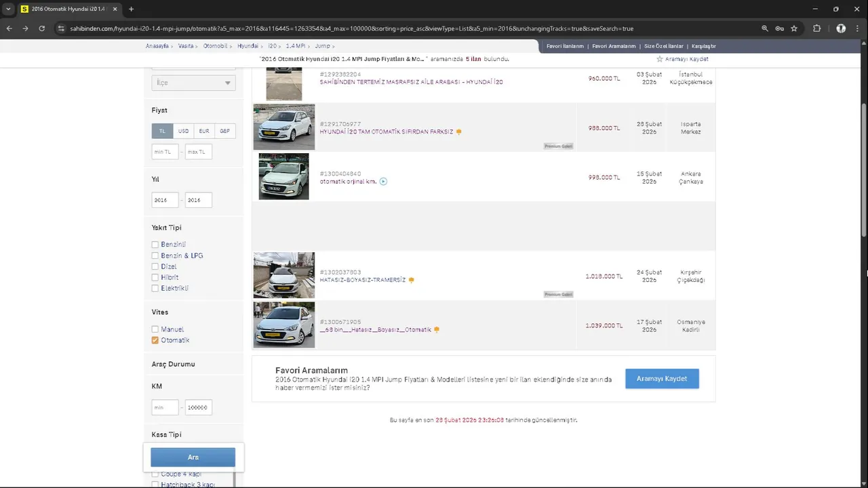Click the browser forward arrow

point(25,28)
